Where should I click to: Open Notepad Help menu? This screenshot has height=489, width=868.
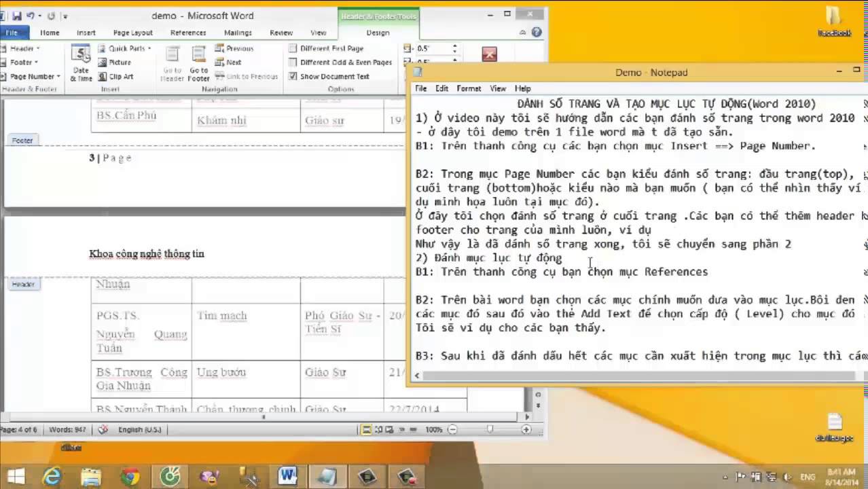point(522,88)
